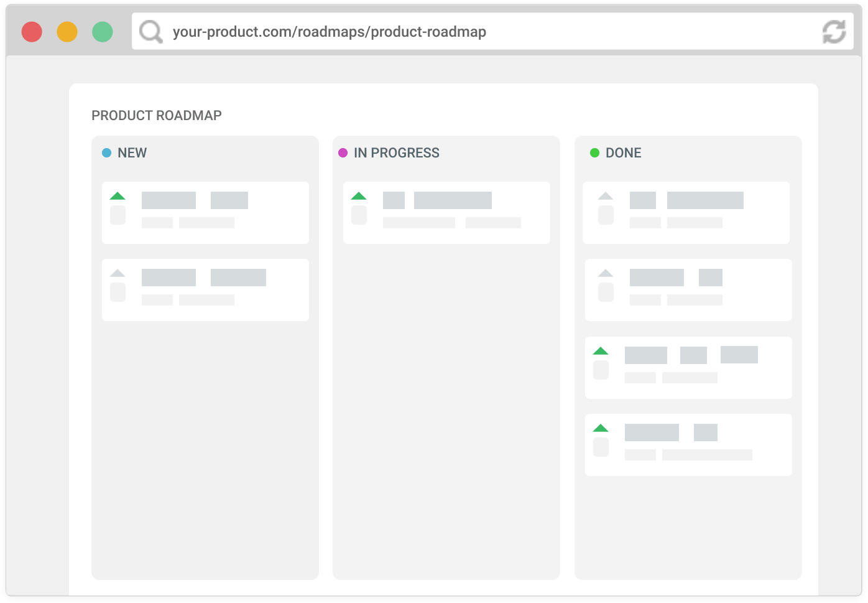The image size is (868, 603).
Task: Open the first card's title in DONE column
Action: (x=686, y=200)
